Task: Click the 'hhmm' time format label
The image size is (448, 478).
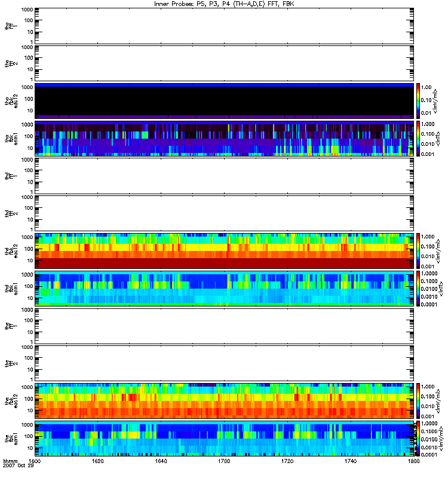Action: 11,461
